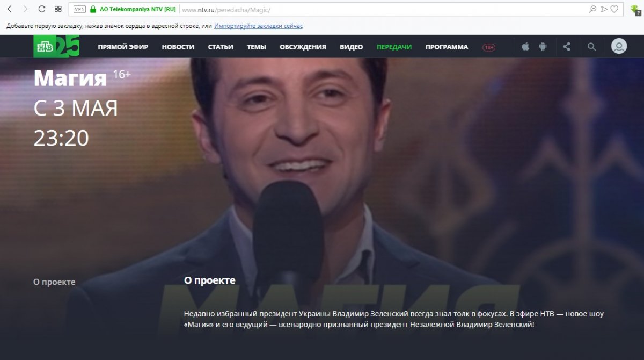The height and width of the screenshot is (360, 644).
Task: Click the Apple app icon
Action: tap(525, 47)
